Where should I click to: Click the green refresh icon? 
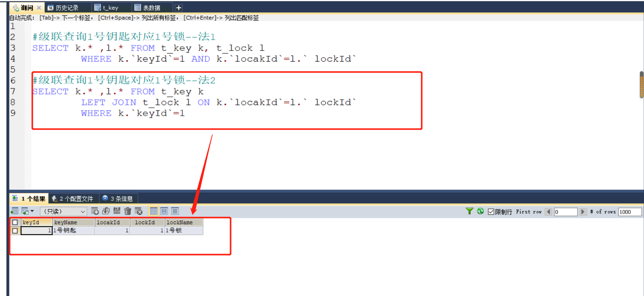pos(480,211)
